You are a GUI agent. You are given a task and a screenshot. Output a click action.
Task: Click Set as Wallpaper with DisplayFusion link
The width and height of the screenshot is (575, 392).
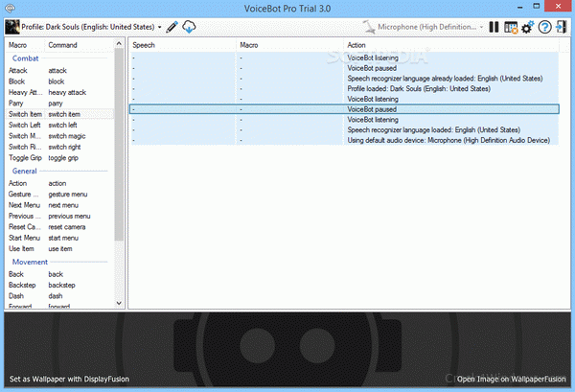(x=69, y=379)
